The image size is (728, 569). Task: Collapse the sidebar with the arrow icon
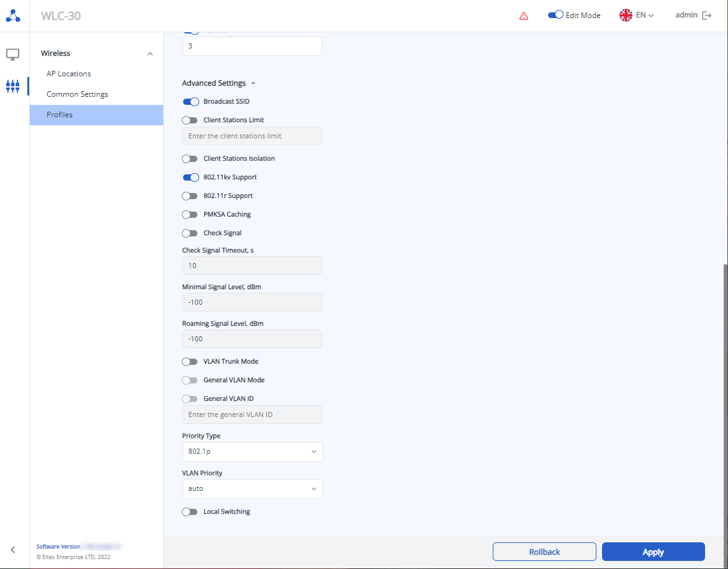click(x=13, y=550)
